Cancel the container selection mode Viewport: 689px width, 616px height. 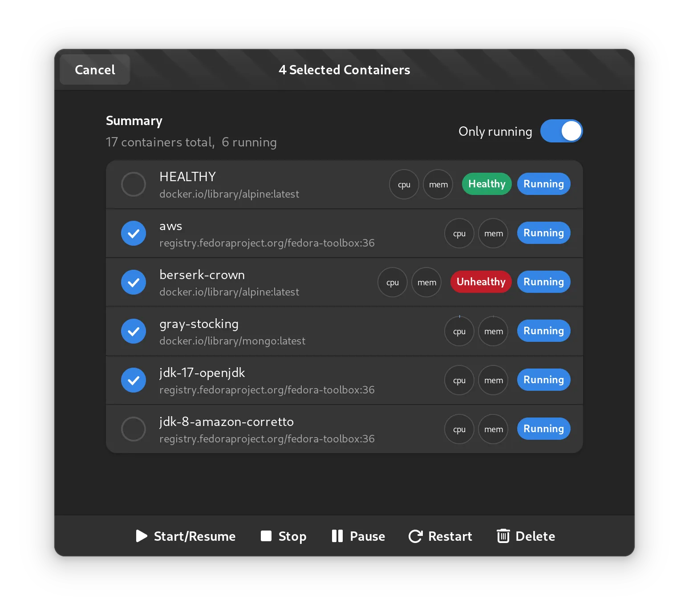pyautogui.click(x=95, y=70)
